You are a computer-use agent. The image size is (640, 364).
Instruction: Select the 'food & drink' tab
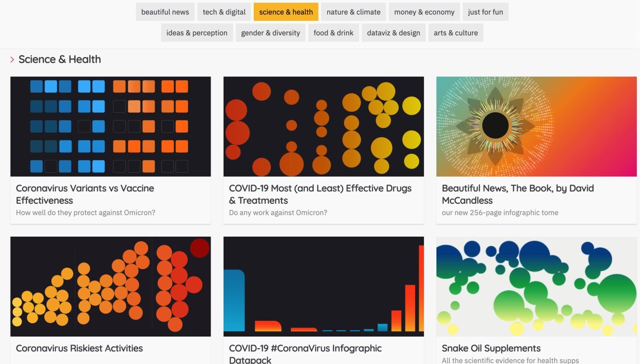tap(333, 33)
